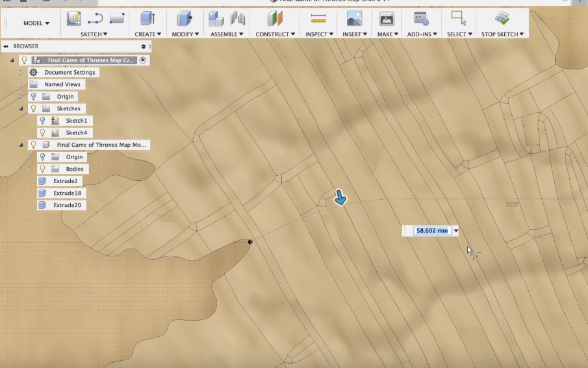
Task: Click the Extrude18 feature icon
Action: [x=42, y=193]
